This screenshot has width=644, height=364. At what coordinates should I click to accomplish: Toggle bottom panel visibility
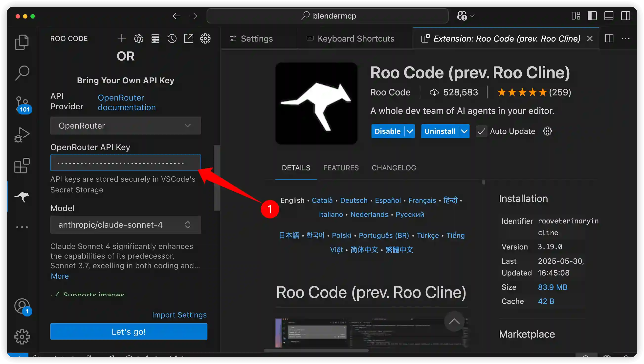(x=609, y=16)
